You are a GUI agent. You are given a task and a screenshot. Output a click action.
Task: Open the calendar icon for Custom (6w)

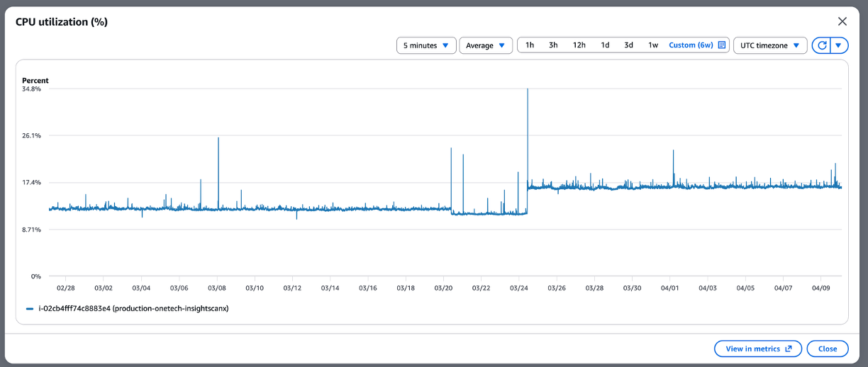tap(722, 45)
